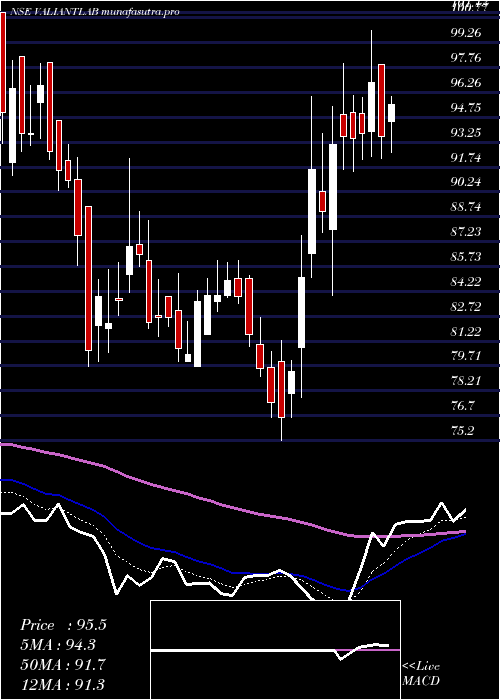
Task: Click the 85.73 price axis label
Action: 466,257
